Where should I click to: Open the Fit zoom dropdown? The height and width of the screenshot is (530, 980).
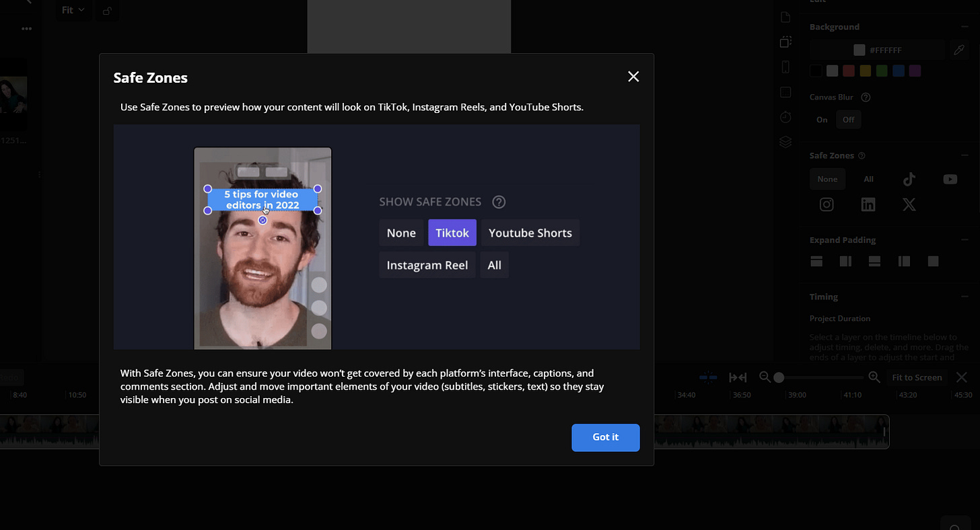click(x=73, y=10)
